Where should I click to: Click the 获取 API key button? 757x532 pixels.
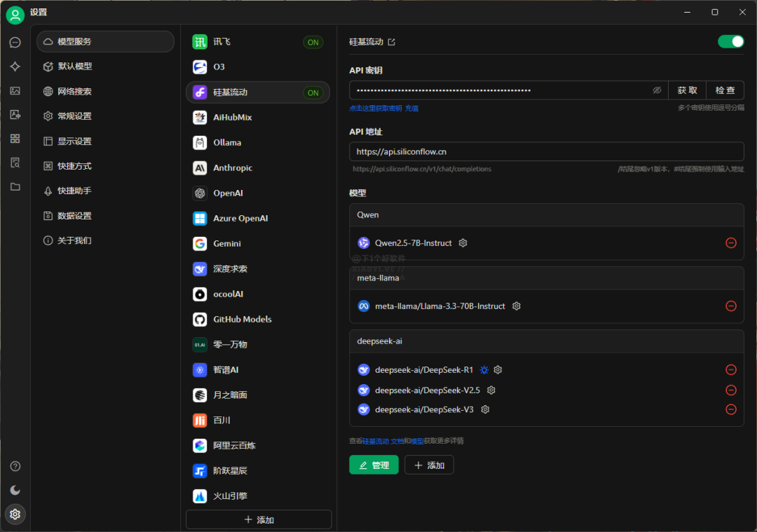point(687,90)
